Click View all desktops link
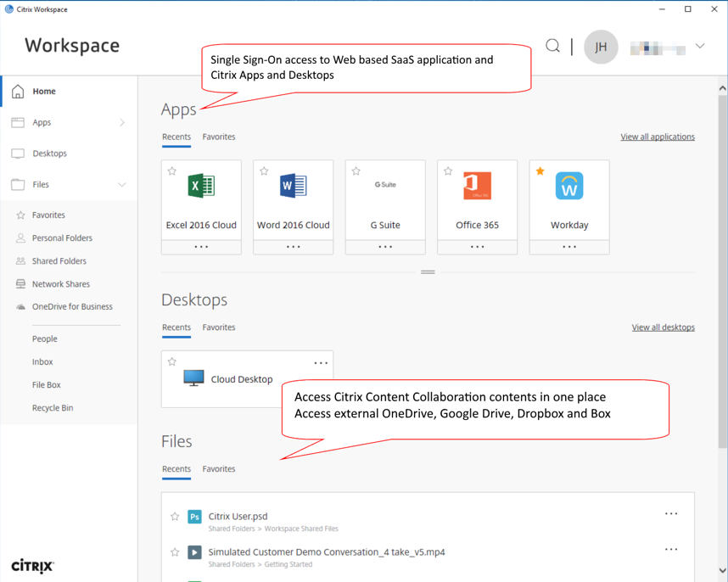Viewport: 728px width, 582px height. [x=663, y=327]
